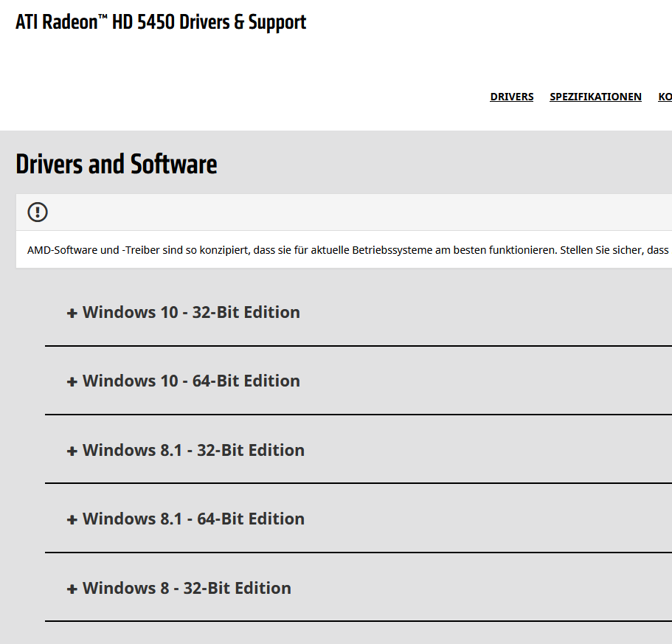Expand Windows 10 - 32-Bit Edition section

coord(184,312)
